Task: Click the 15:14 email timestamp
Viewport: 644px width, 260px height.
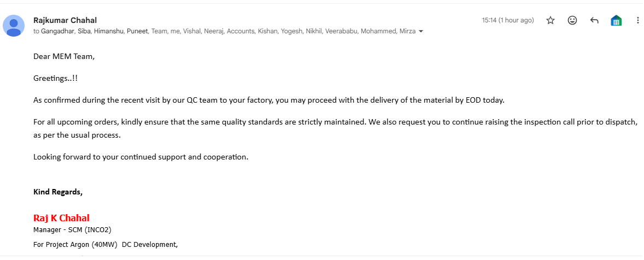Action: tap(508, 20)
